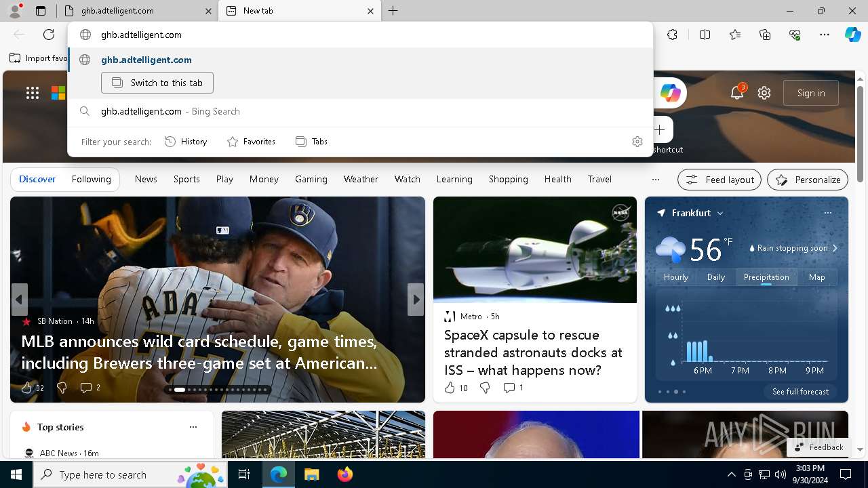Image resolution: width=868 pixels, height=488 pixels.
Task: Open Edge Settings and more menu
Action: (x=825, y=35)
